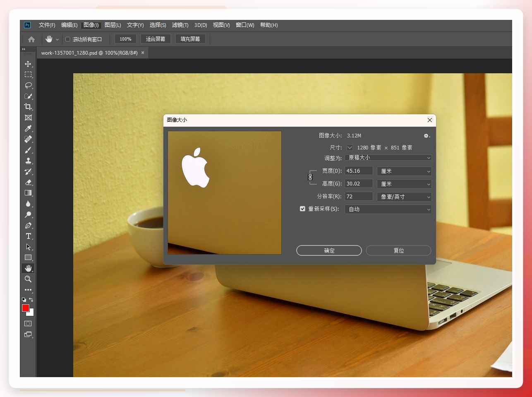This screenshot has width=532, height=397.
Task: Select the Pen tool
Action: click(28, 225)
